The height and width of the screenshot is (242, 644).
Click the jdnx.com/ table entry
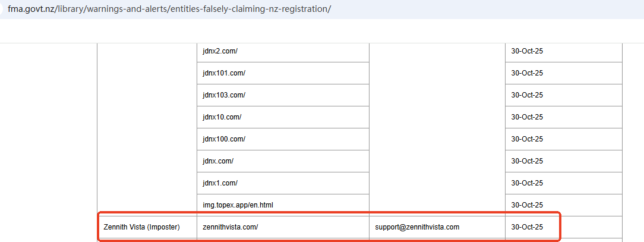[218, 161]
